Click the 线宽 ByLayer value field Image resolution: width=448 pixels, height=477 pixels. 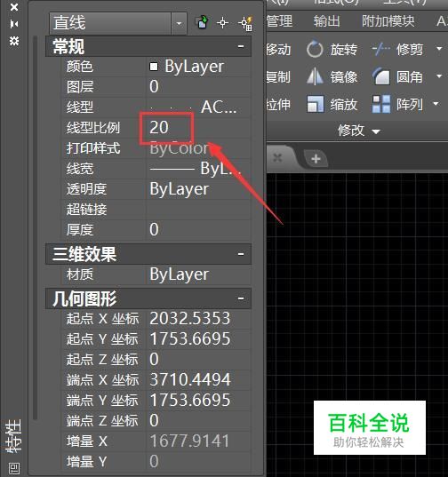click(198, 169)
